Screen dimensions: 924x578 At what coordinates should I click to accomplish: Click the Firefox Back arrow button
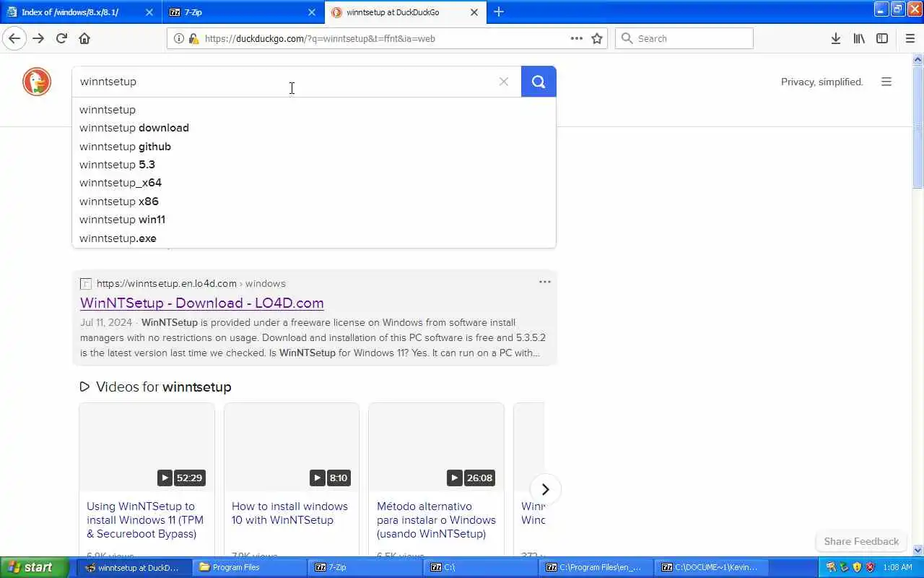tap(14, 38)
